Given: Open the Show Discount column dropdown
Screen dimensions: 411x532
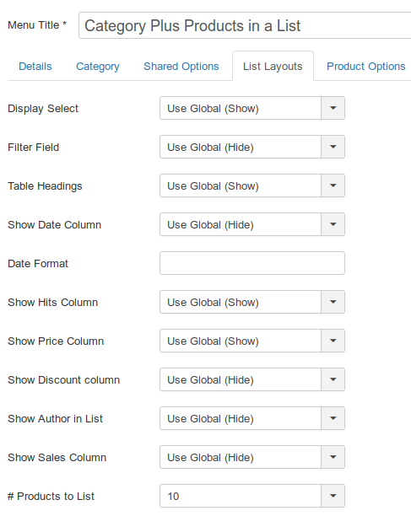Looking at the screenshot, I should pos(252,379).
